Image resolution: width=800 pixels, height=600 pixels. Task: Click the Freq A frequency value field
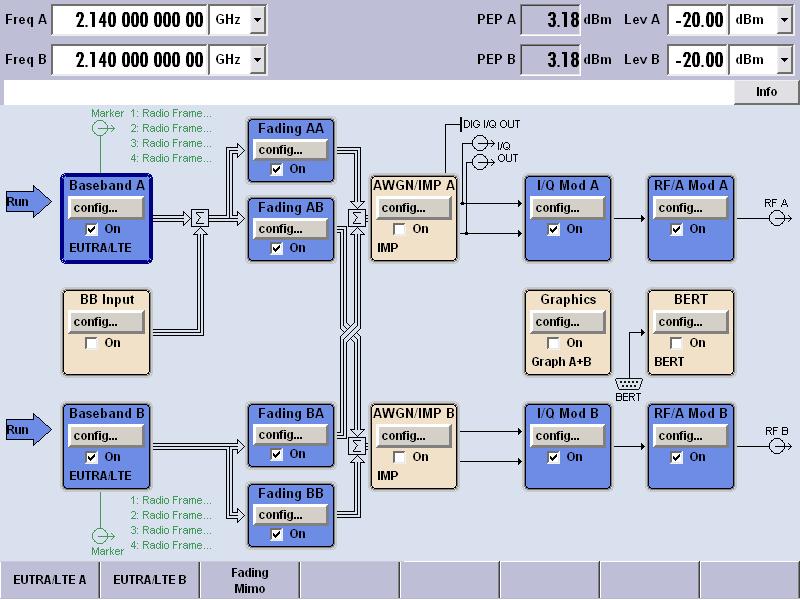pos(129,19)
